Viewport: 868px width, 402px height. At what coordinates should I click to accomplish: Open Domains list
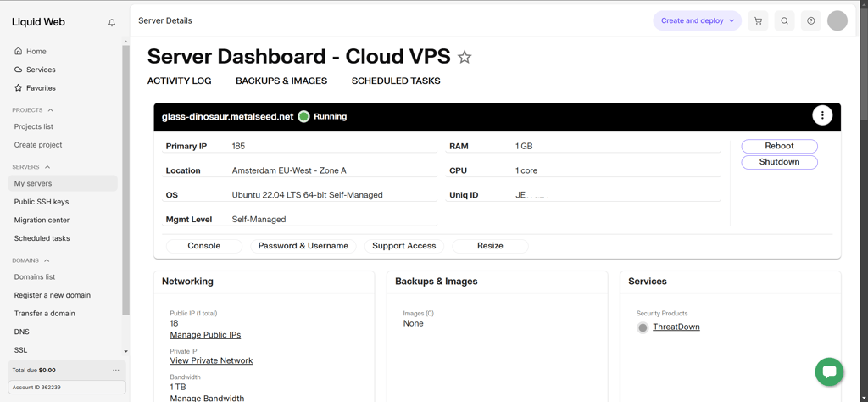pos(34,276)
